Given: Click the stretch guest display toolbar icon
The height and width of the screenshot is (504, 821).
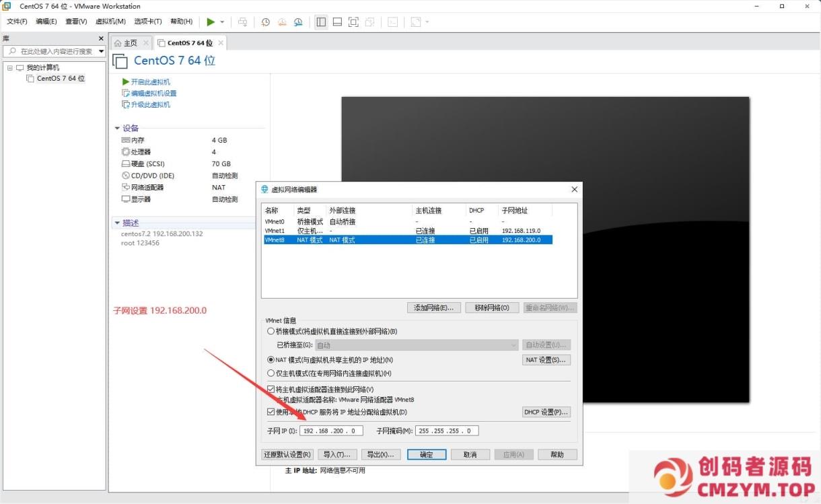Looking at the screenshot, I should point(416,22).
